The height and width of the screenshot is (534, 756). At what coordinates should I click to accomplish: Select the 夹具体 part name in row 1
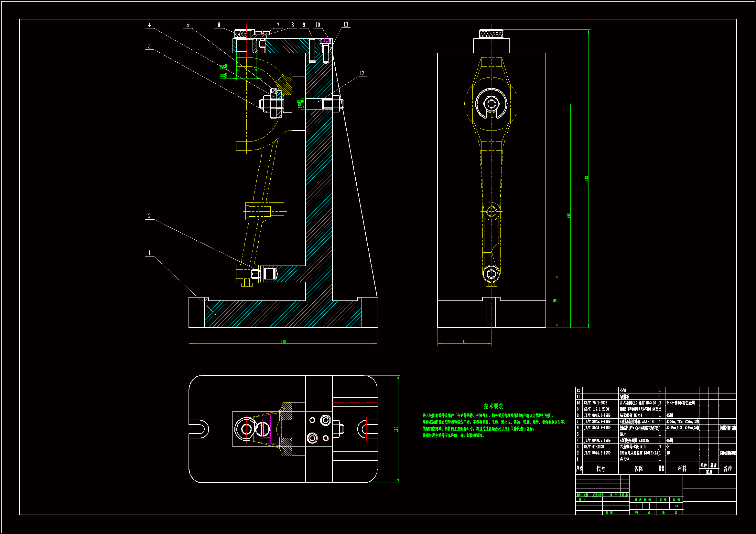(624, 459)
